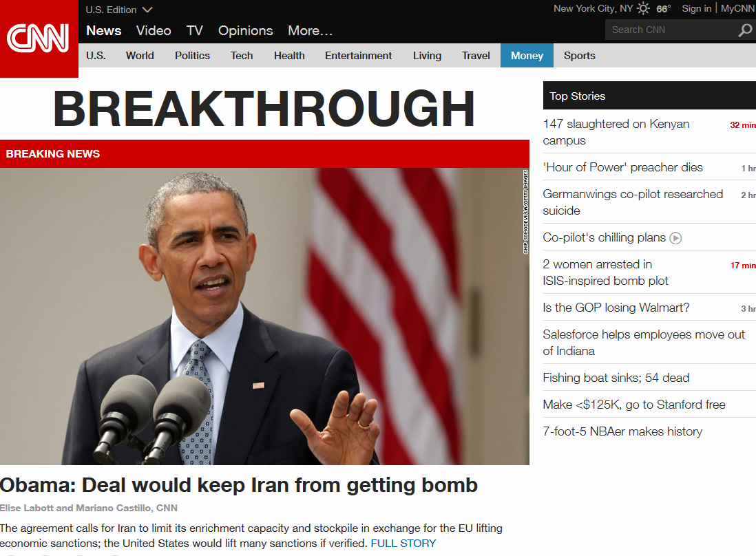
Task: Click the byline Elise Labott and Mariano Castillo
Action: [x=89, y=508]
